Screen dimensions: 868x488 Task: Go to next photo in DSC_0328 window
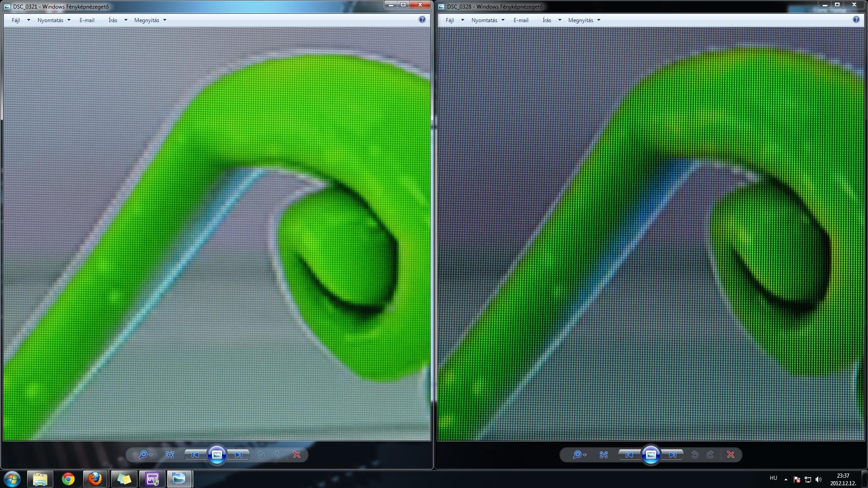tap(672, 455)
